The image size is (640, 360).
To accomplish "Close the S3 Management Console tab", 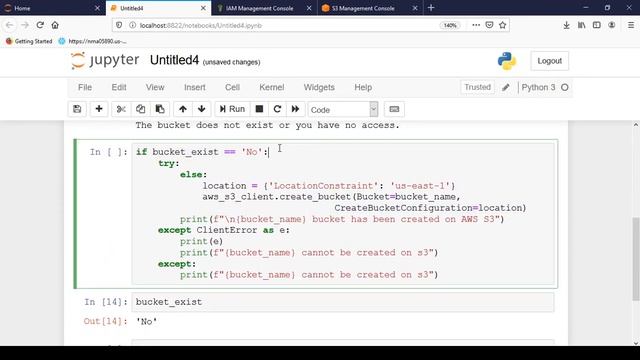I will [415, 8].
